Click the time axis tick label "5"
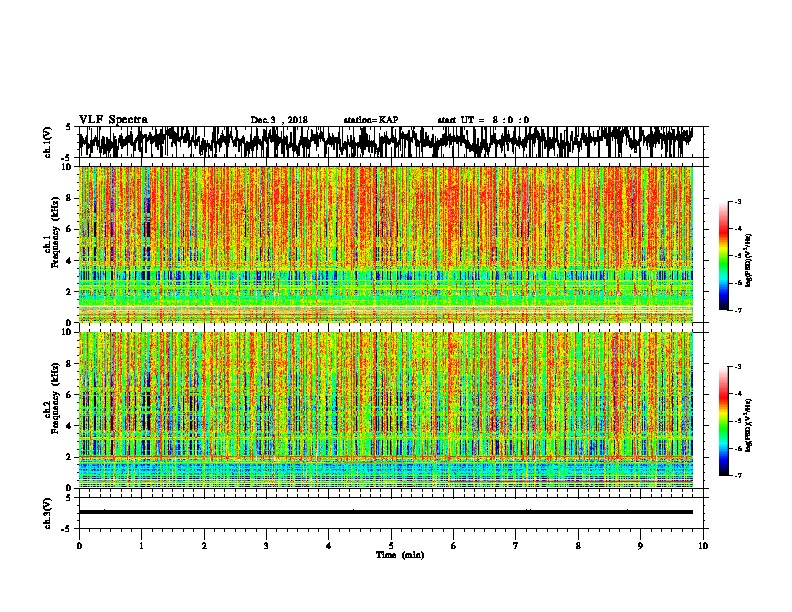The width and height of the screenshot is (792, 612). coord(391,546)
